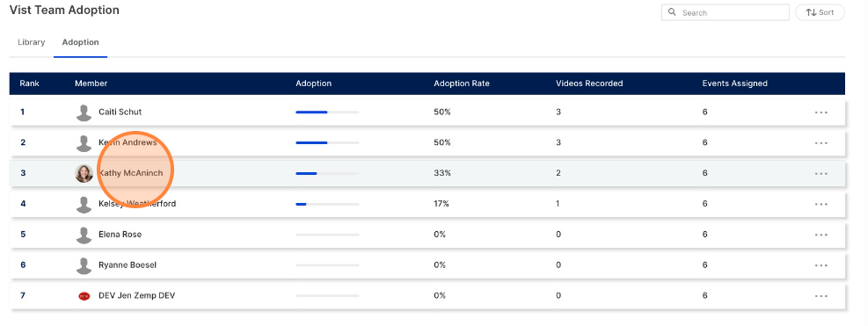
Task: Click the Events Assigned column header
Action: click(735, 83)
